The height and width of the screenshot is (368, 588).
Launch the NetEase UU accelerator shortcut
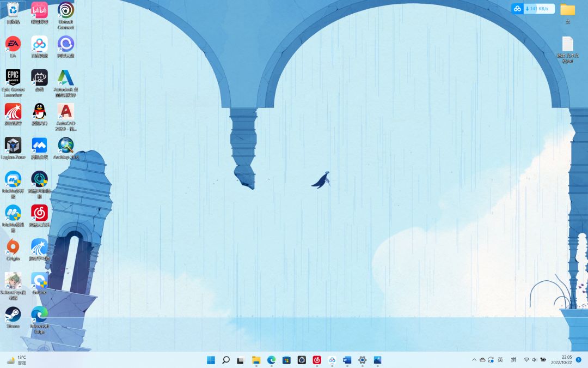click(39, 179)
